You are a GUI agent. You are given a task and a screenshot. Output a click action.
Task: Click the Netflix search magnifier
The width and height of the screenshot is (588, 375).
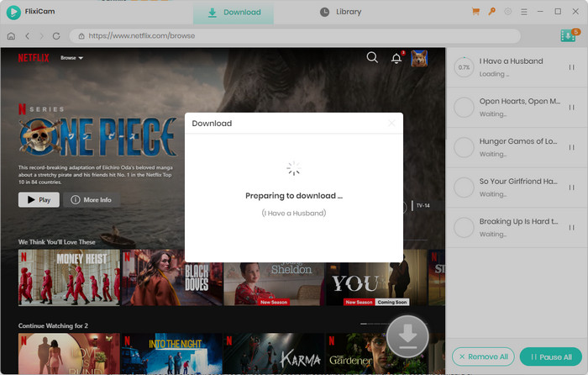[372, 57]
